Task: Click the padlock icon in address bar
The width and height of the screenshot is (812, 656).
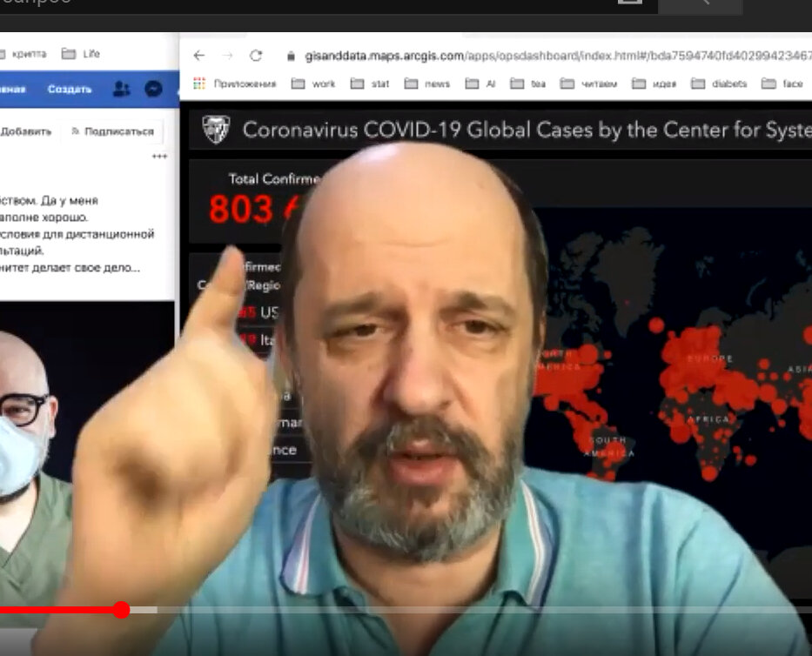Action: [x=291, y=56]
